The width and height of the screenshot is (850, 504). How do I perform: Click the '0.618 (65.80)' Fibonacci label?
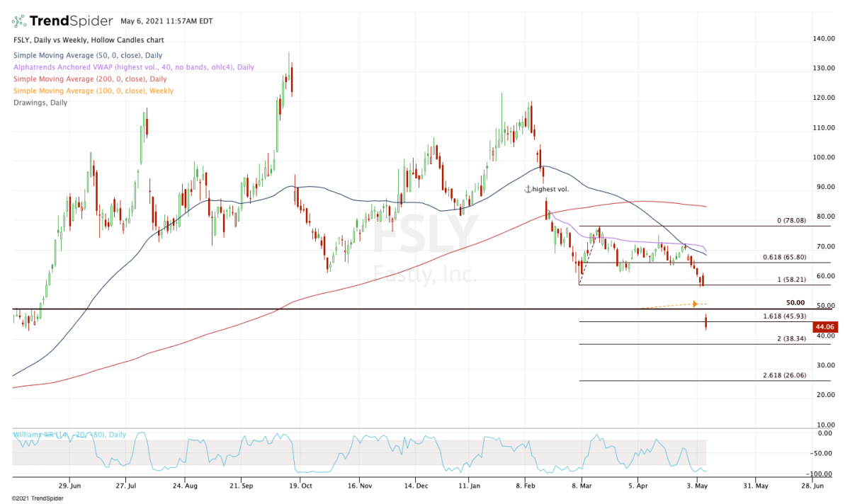pos(786,258)
